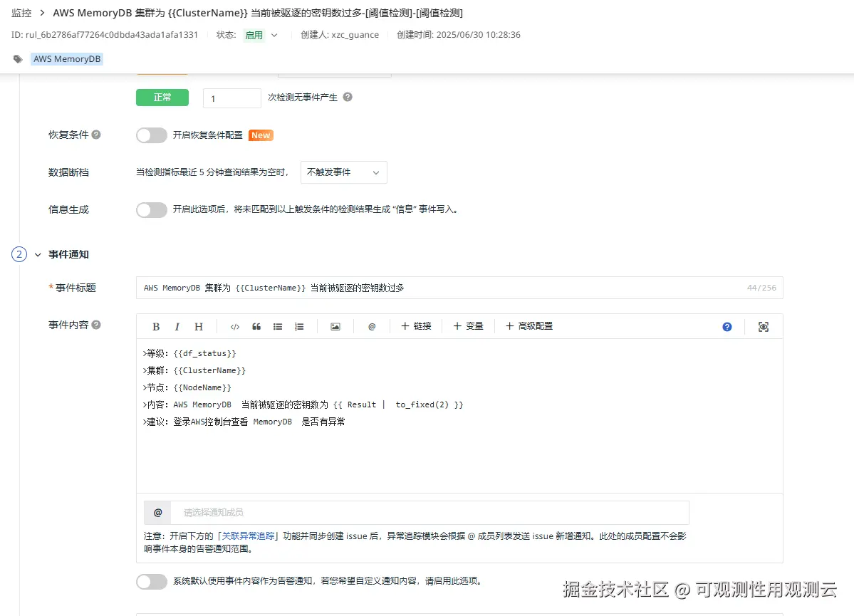Open the 状态 启用 dropdown
Viewport: 854px width, 616px height.
(261, 35)
